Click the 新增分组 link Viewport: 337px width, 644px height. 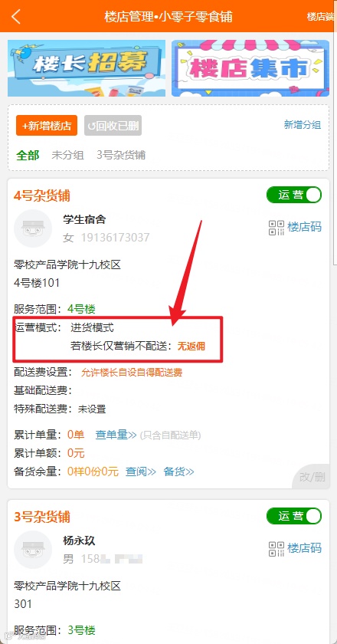pyautogui.click(x=303, y=125)
